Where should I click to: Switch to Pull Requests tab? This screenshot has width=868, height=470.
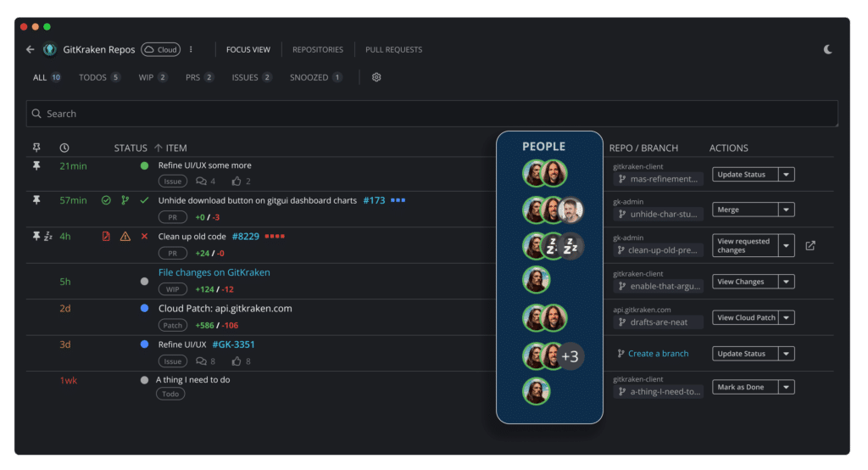393,49
